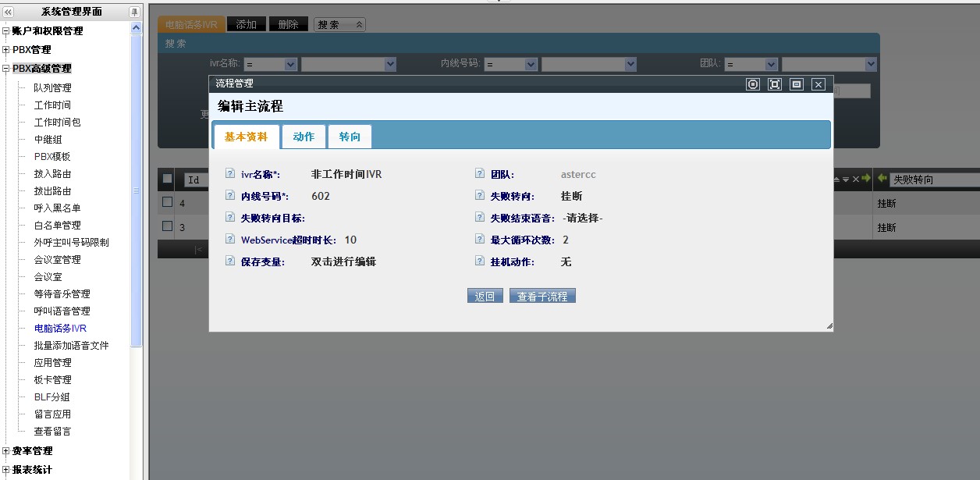Pin the 系统管理界面 panel

(134, 12)
